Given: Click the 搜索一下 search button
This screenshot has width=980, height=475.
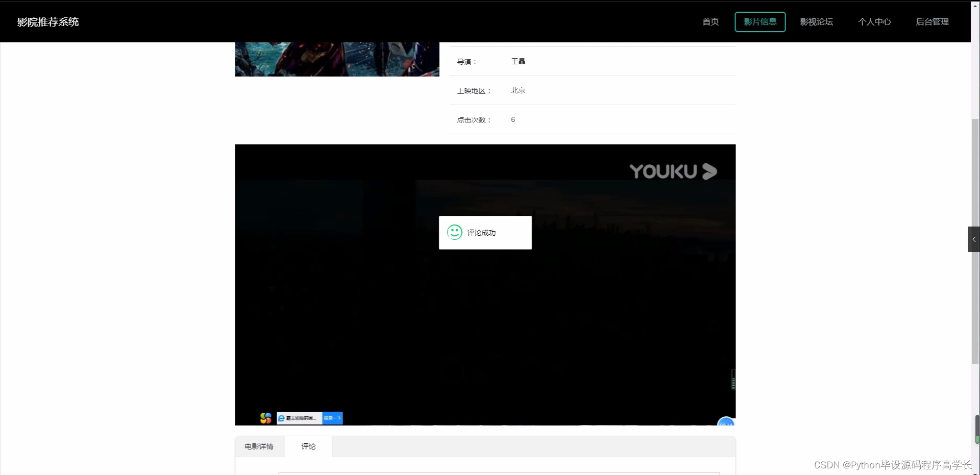Looking at the screenshot, I should click(x=332, y=418).
